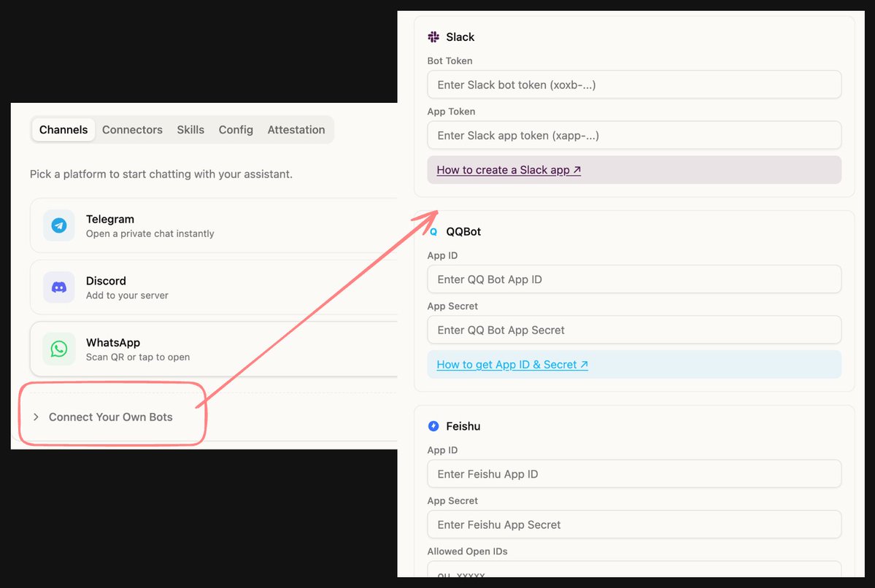
Task: Click 'Scan QR or tap to open' text
Action: tap(137, 357)
